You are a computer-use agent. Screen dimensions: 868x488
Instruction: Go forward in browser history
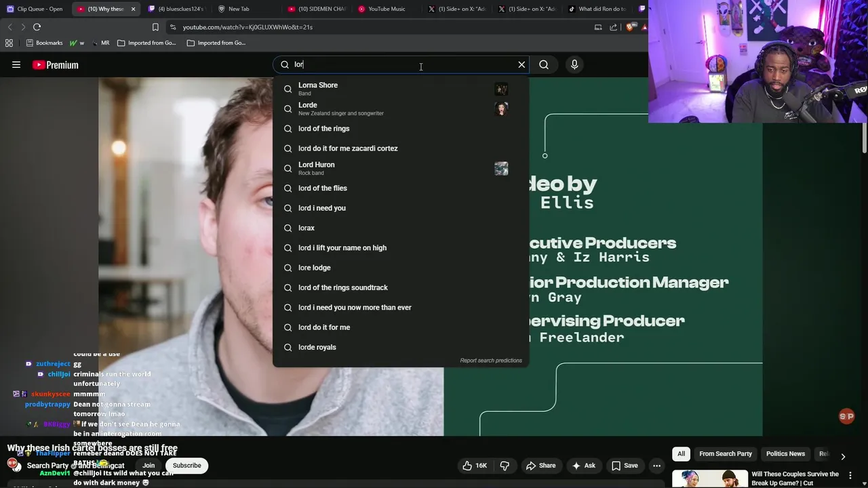click(23, 27)
